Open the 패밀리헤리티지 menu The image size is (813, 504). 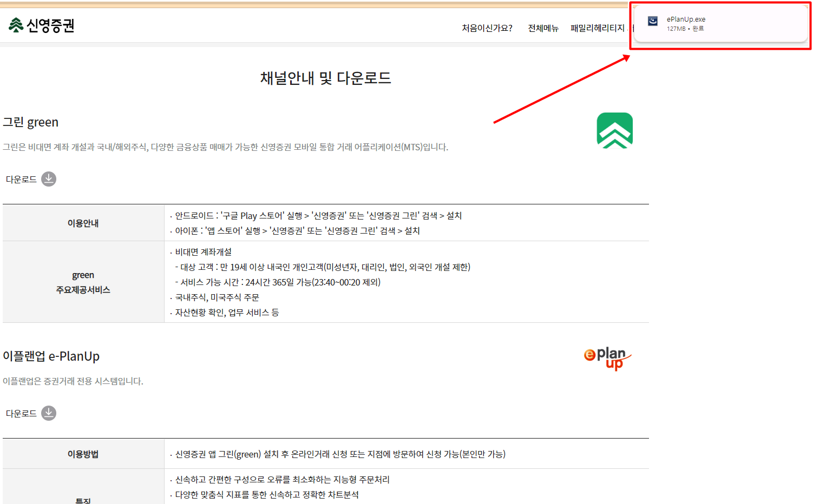coord(598,28)
